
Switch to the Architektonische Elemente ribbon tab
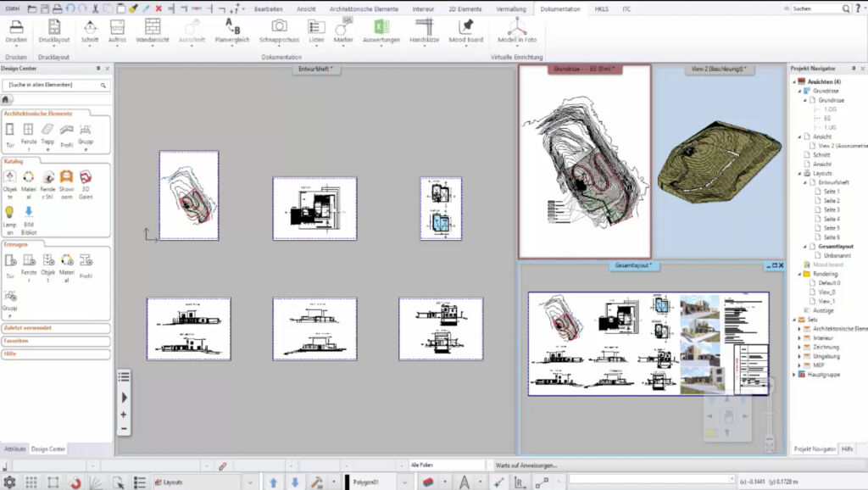coord(364,8)
